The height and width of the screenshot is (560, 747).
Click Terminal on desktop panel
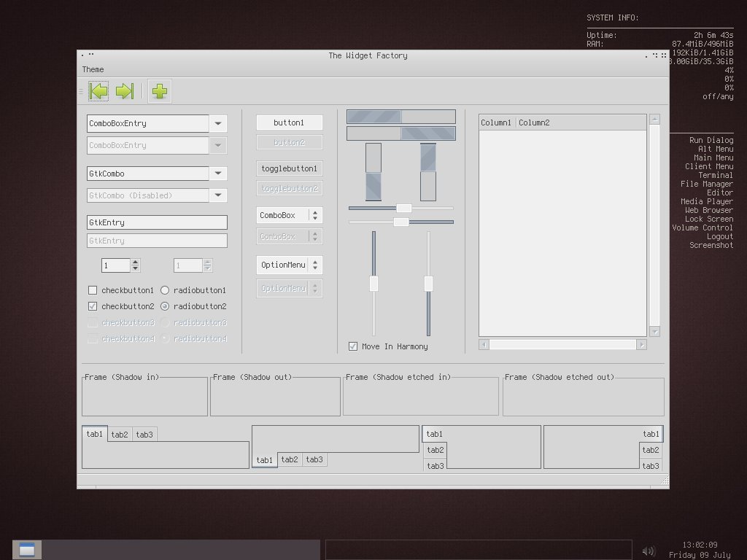click(x=716, y=175)
